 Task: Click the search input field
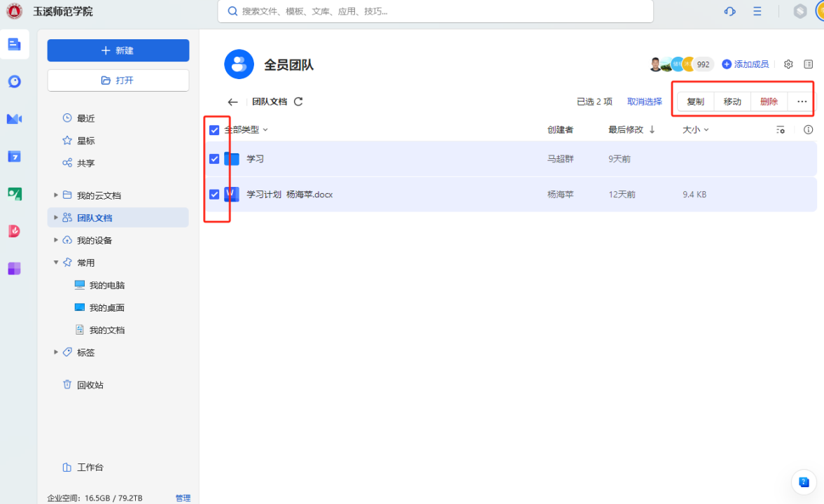(x=434, y=12)
